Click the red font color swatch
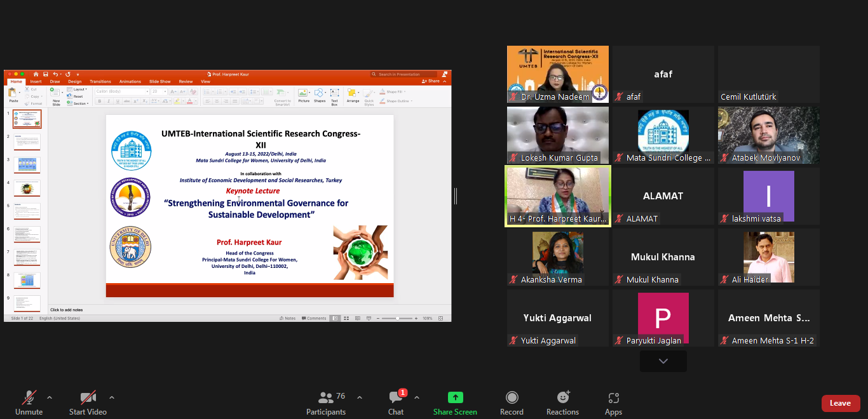This screenshot has width=868, height=419. (189, 101)
